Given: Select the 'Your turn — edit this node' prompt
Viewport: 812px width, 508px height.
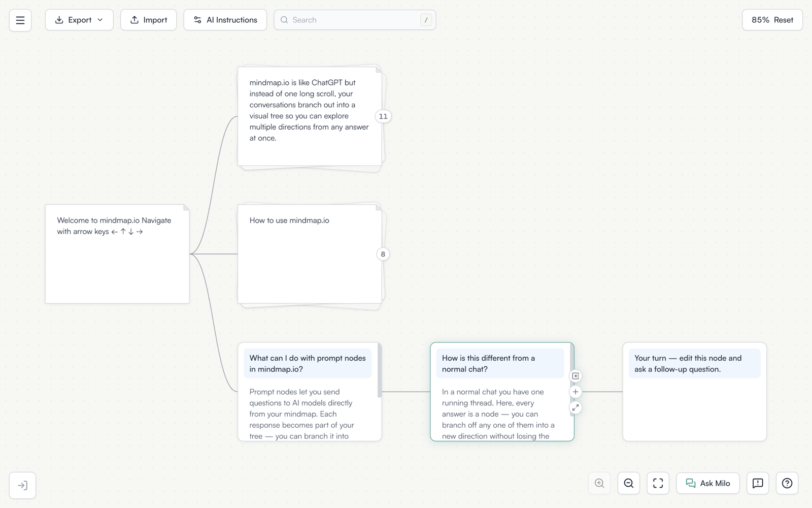Looking at the screenshot, I should tap(694, 364).
